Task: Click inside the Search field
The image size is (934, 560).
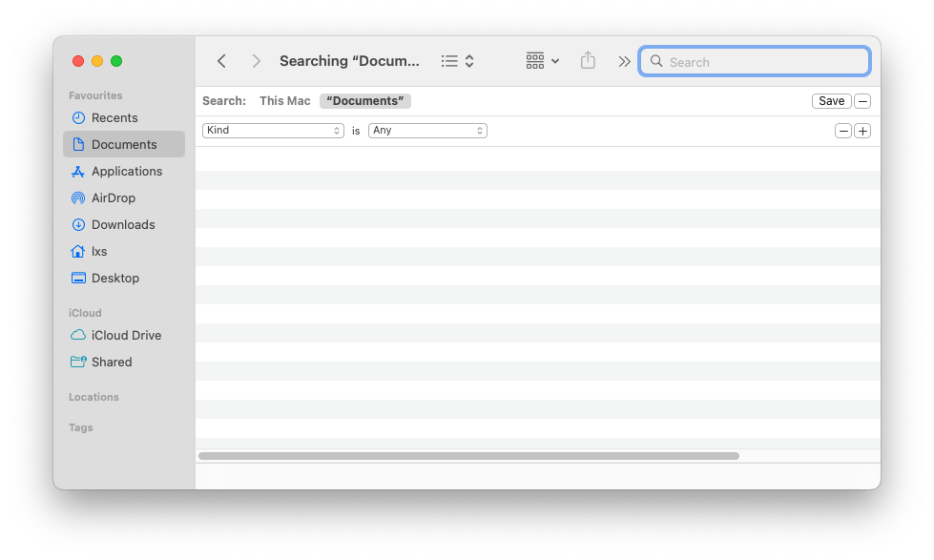Action: coord(754,60)
